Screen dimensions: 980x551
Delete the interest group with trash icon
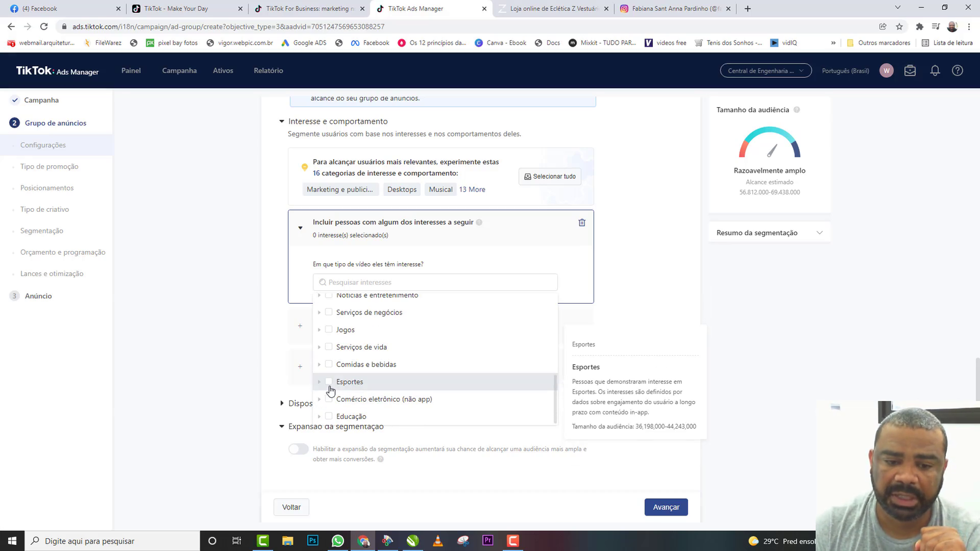click(582, 223)
